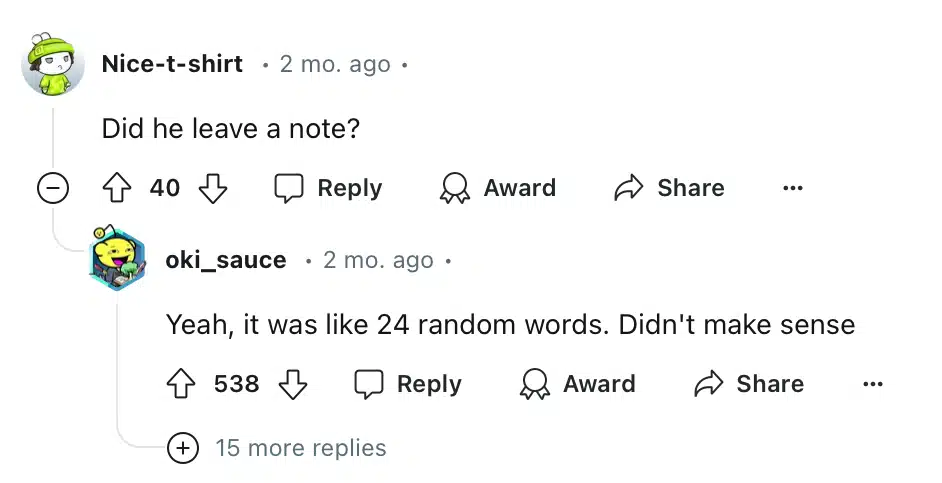The image size is (942, 483).
Task: Click the speech bubble icon on oki_sauce's reply
Action: pyautogui.click(x=369, y=384)
